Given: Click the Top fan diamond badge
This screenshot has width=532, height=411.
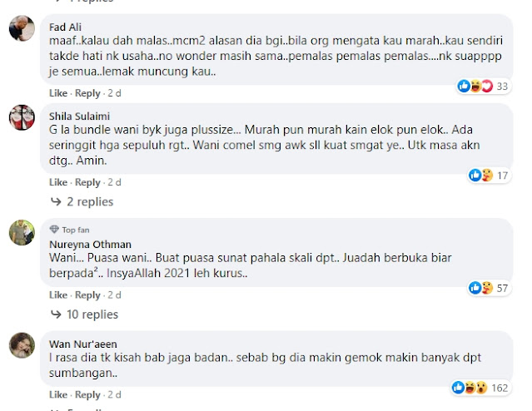Looking at the screenshot, I should click(x=54, y=230).
